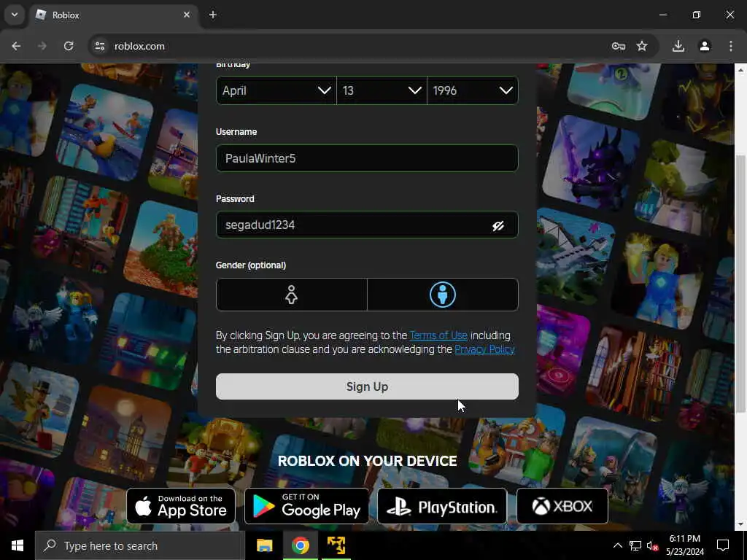
Task: Select the male gender icon
Action: pos(443,295)
